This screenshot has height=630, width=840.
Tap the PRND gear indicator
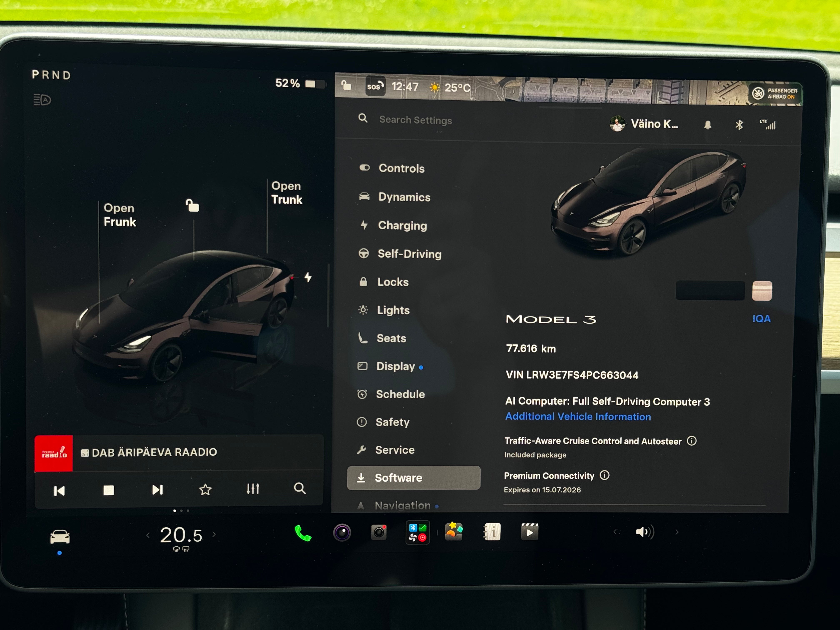tap(51, 75)
